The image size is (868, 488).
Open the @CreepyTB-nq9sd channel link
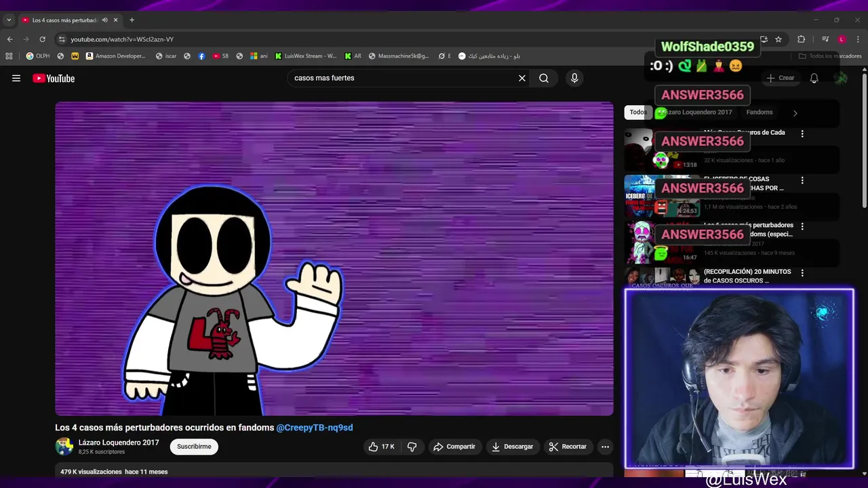(x=315, y=428)
